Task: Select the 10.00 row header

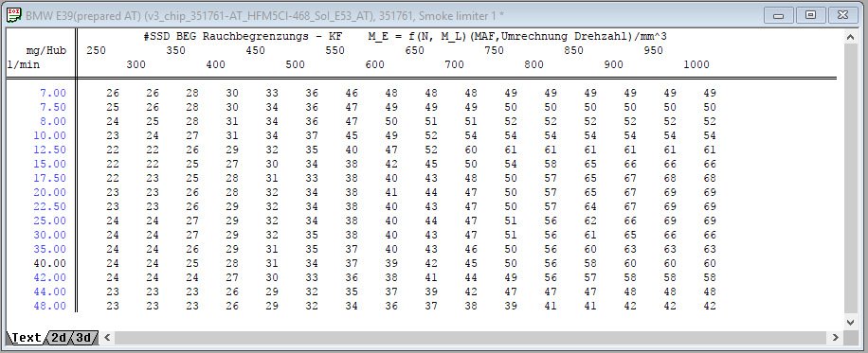Action: (x=49, y=135)
